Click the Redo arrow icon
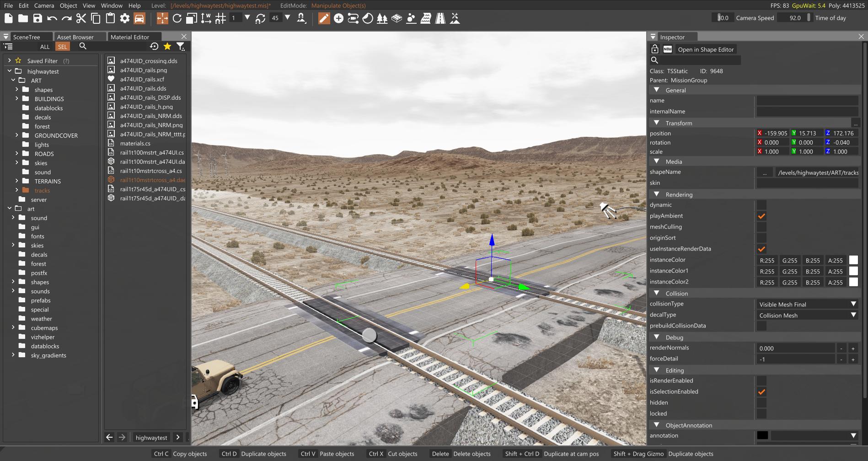The image size is (868, 461). 67,18
